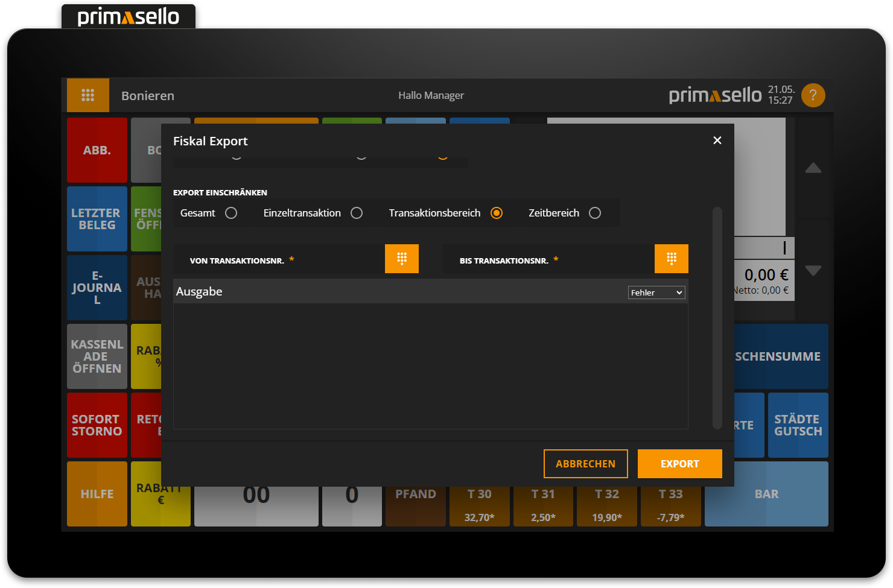The width and height of the screenshot is (893, 588).
Task: Open the E-Journal
Action: click(97, 288)
